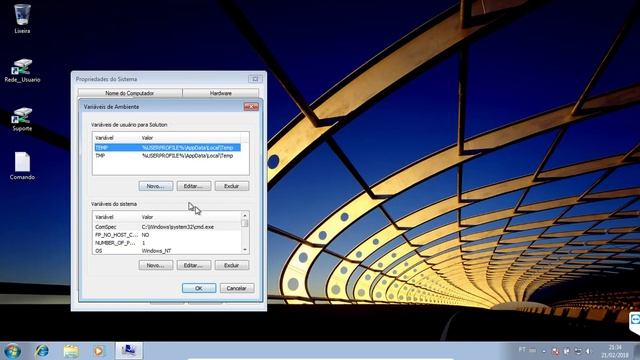Open the Rede_Usuario network drive shortcut

tap(22, 70)
